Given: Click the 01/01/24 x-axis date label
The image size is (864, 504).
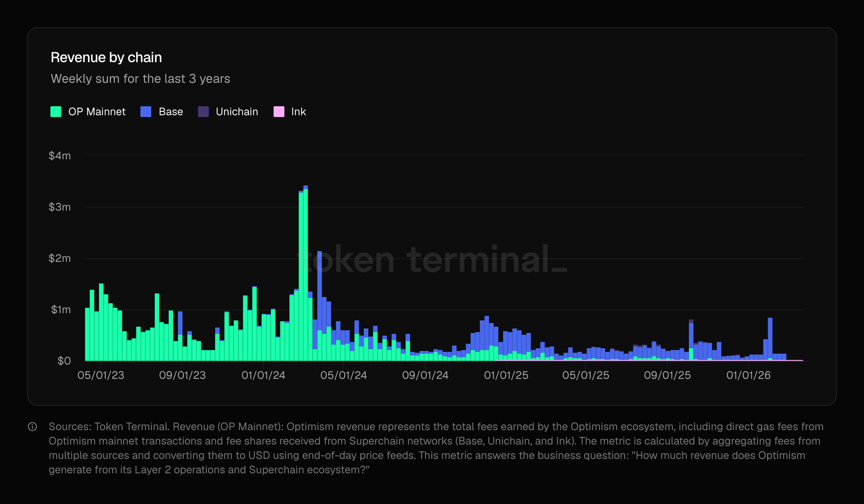Looking at the screenshot, I should click(x=263, y=375).
